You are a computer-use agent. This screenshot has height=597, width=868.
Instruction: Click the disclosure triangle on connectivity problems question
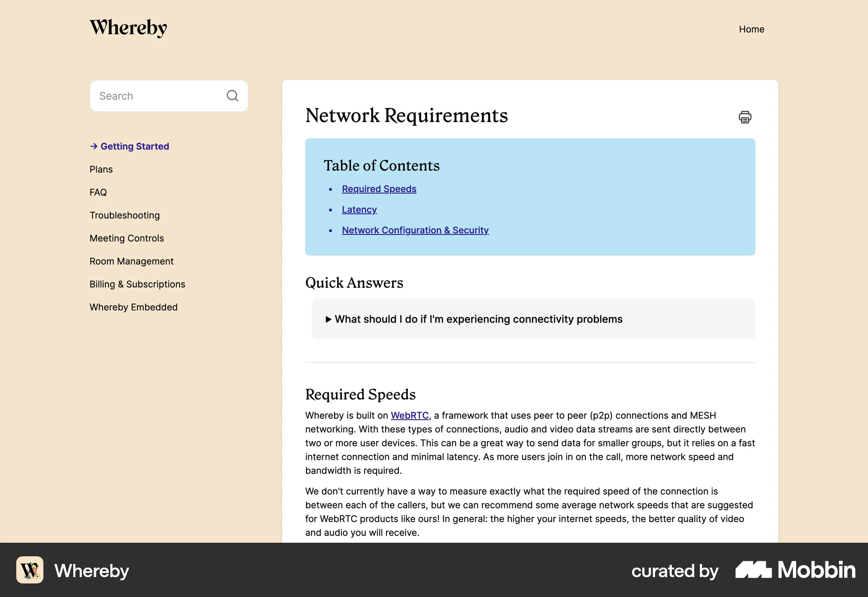[x=329, y=319]
